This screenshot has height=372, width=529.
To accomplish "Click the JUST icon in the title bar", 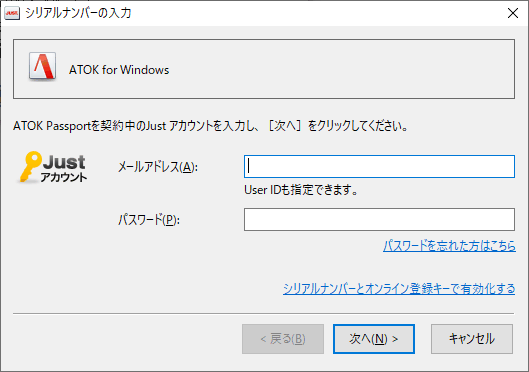I will tap(12, 13).
